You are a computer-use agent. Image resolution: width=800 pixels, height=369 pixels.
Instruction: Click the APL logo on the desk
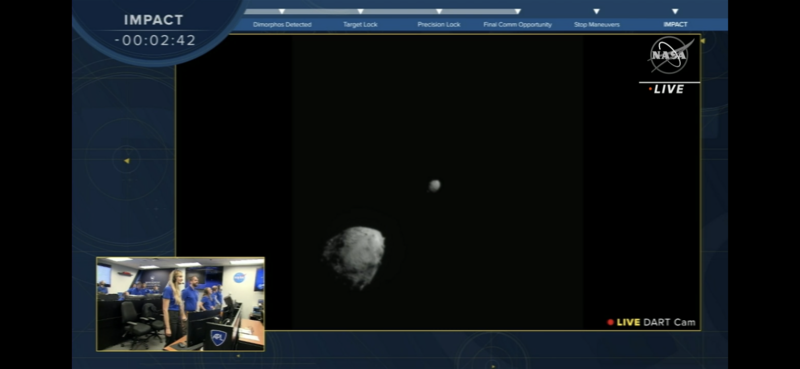coord(218,337)
